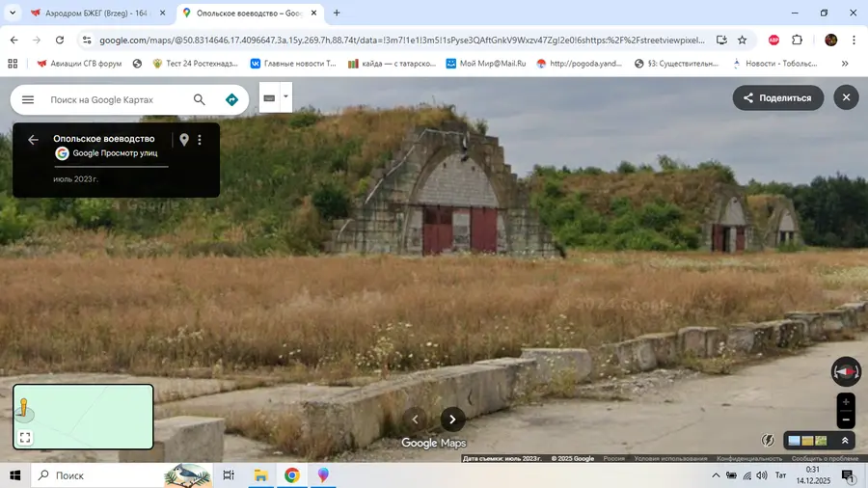Viewport: 868px width, 488px height.
Task: Click the Street View compass
Action: pos(846,371)
